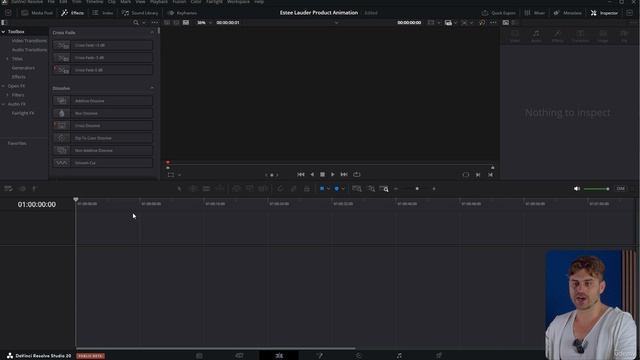Go to last frame in viewer
Image resolution: width=640 pixels, height=360 pixels.
[x=344, y=174]
